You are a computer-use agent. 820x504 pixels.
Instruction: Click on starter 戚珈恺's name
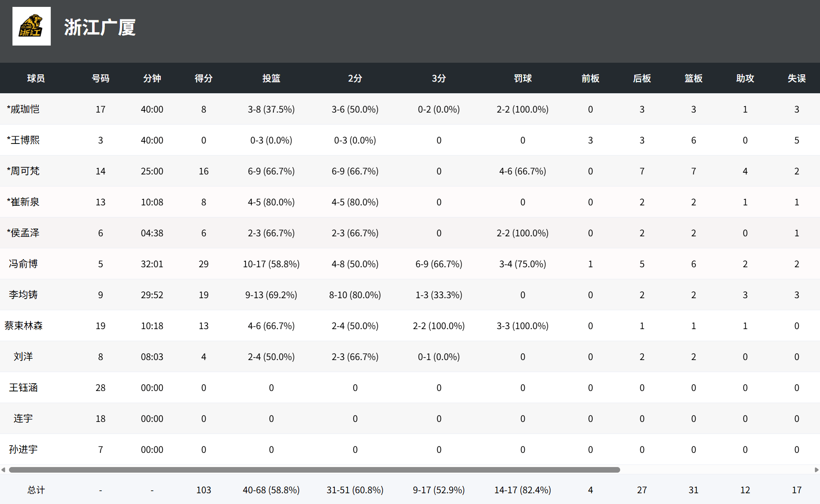click(x=23, y=109)
